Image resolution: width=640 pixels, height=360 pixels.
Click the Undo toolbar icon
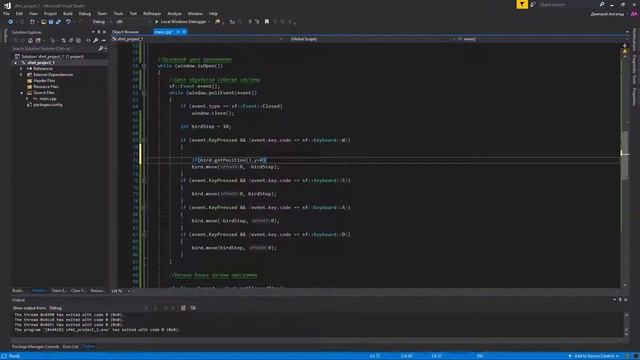pos(68,22)
